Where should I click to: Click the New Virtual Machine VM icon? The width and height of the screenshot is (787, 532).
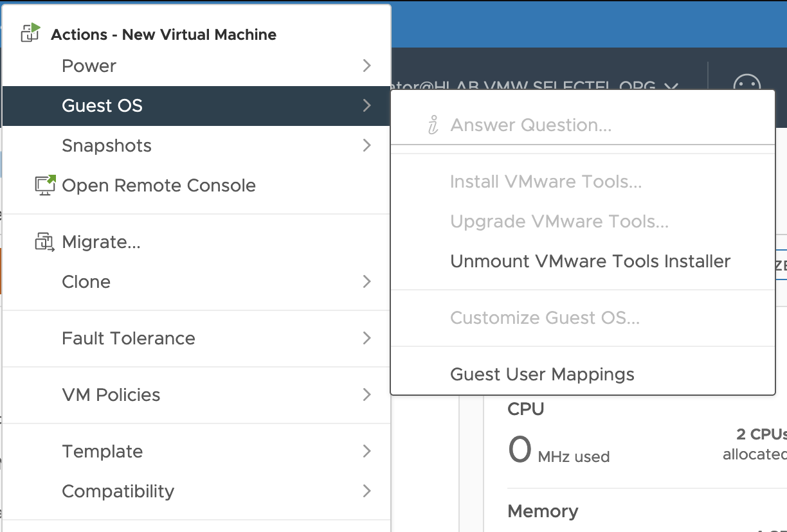(30, 32)
